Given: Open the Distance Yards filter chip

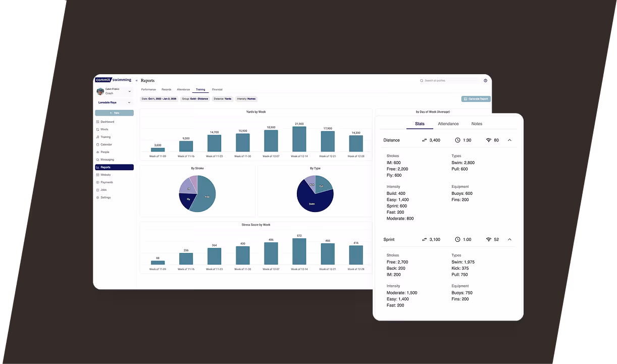Looking at the screenshot, I should coord(222,99).
